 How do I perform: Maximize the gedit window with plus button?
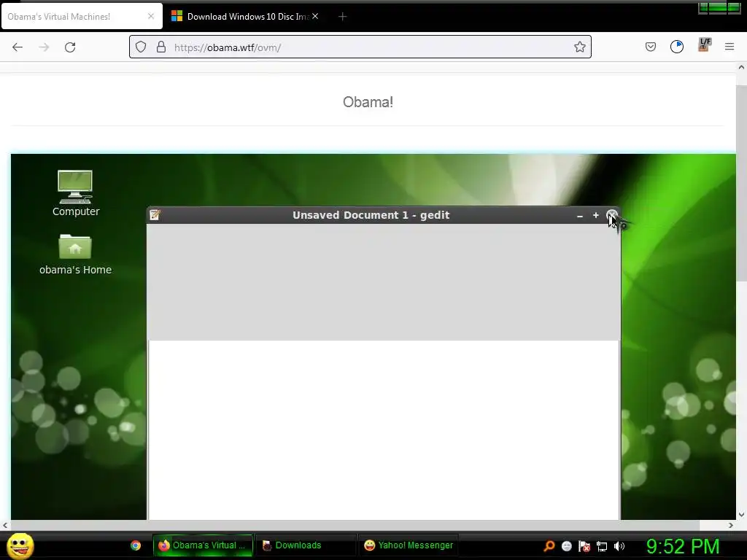click(x=595, y=215)
